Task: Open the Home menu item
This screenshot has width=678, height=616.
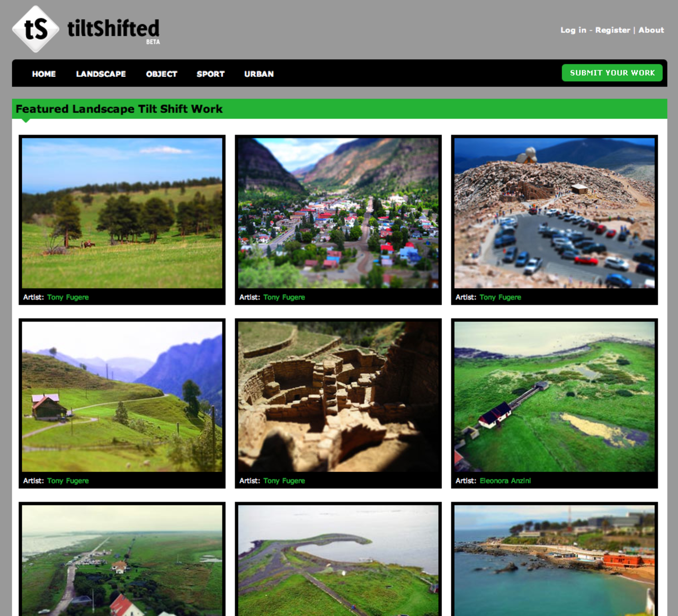Action: pos(43,74)
